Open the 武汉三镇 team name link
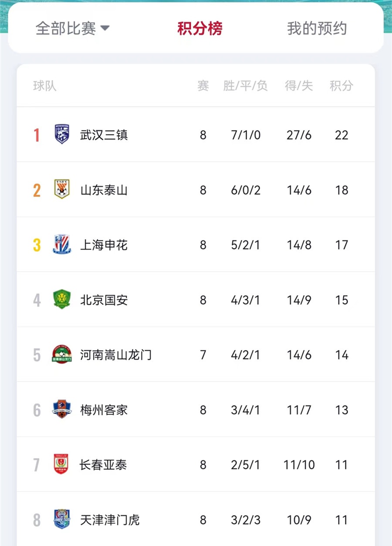This screenshot has height=546, width=392. [x=104, y=135]
